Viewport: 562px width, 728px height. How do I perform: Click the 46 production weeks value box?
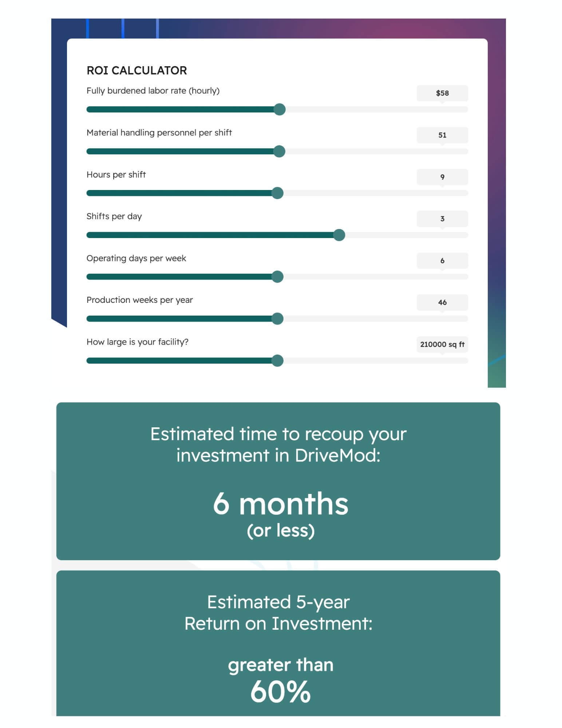tap(442, 302)
